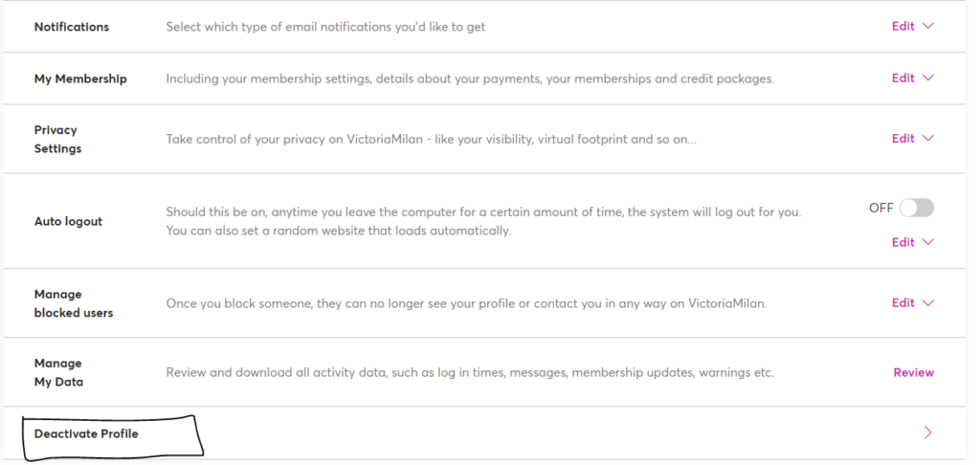The width and height of the screenshot is (980, 465).
Task: Click the OFF label beside Auto logout switch
Action: coord(881,209)
